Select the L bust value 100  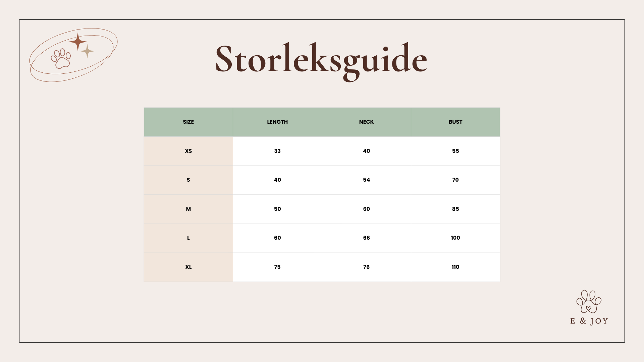click(x=455, y=238)
